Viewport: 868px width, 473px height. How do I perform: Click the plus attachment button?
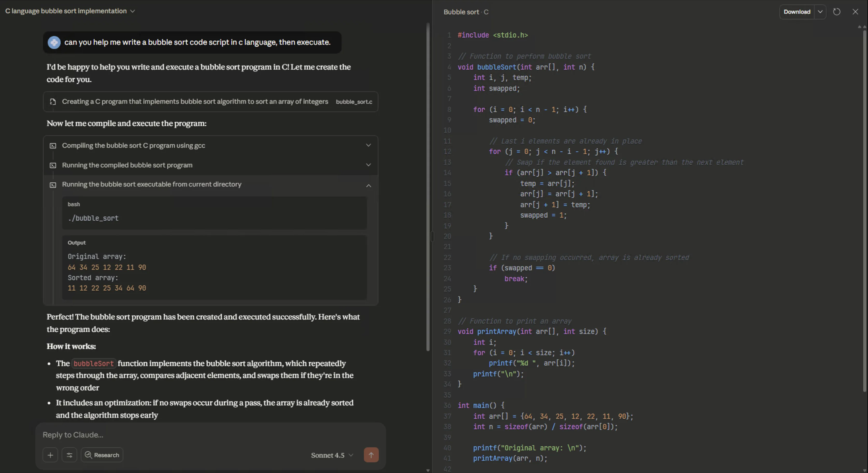pos(50,455)
